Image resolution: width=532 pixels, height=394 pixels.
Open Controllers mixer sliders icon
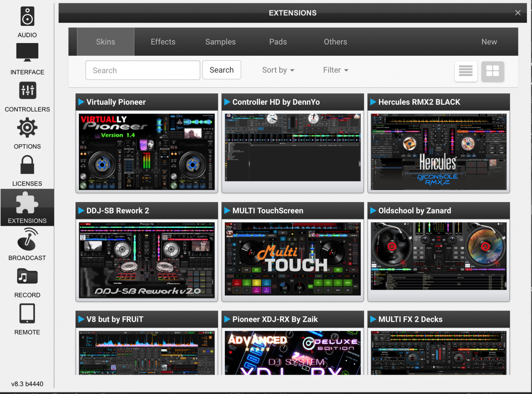point(27,90)
